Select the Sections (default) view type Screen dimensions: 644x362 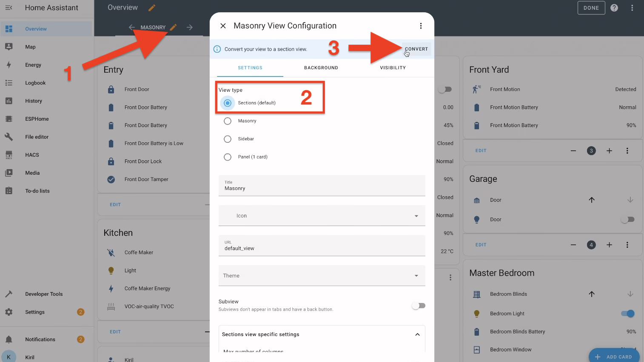pos(228,103)
